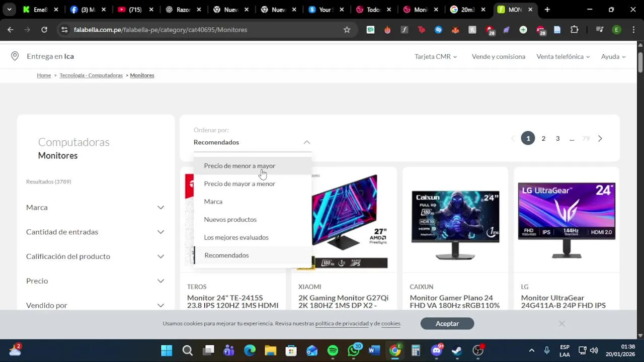Open Chrome profile E avatar

(x=616, y=30)
